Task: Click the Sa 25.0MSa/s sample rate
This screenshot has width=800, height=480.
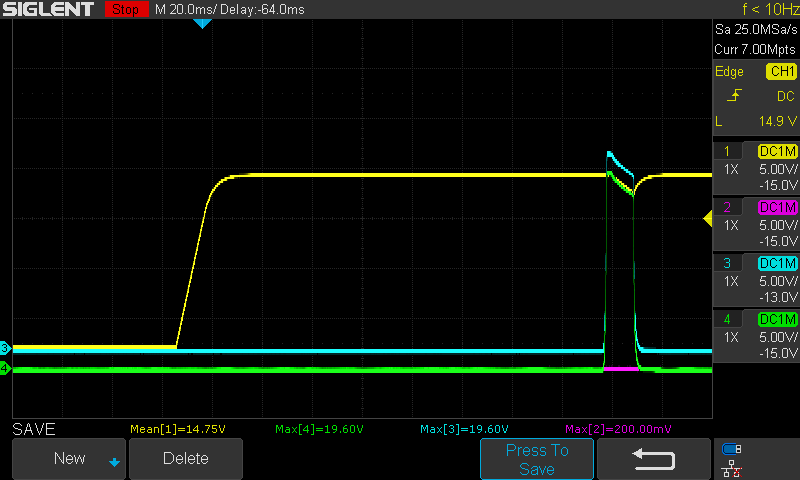Action: [756, 30]
